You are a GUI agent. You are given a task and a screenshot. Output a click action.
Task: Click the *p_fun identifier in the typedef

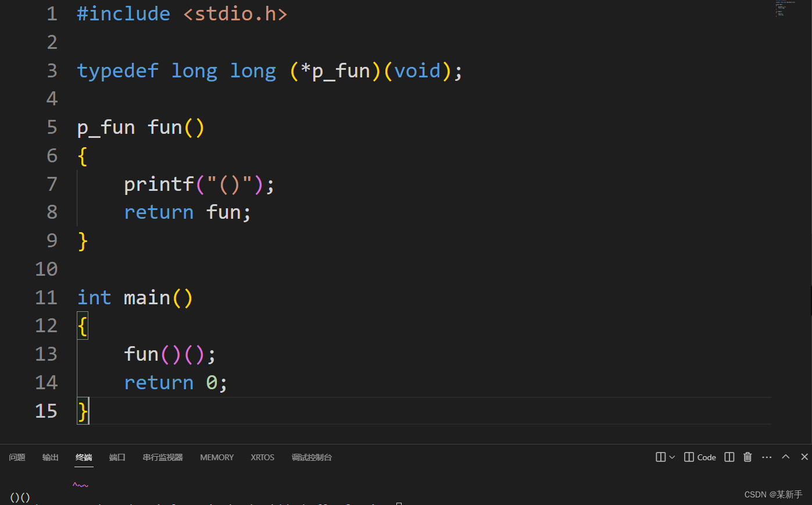(335, 71)
